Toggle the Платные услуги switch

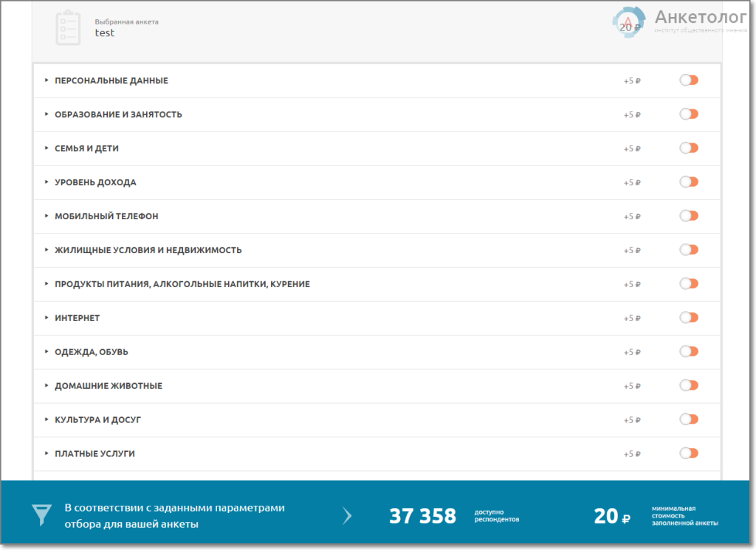tap(688, 454)
